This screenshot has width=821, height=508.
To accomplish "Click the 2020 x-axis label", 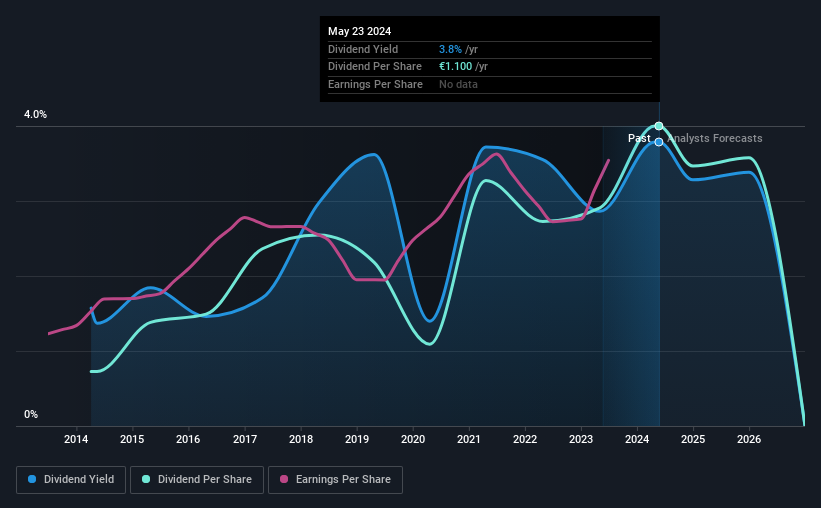I will (x=413, y=439).
